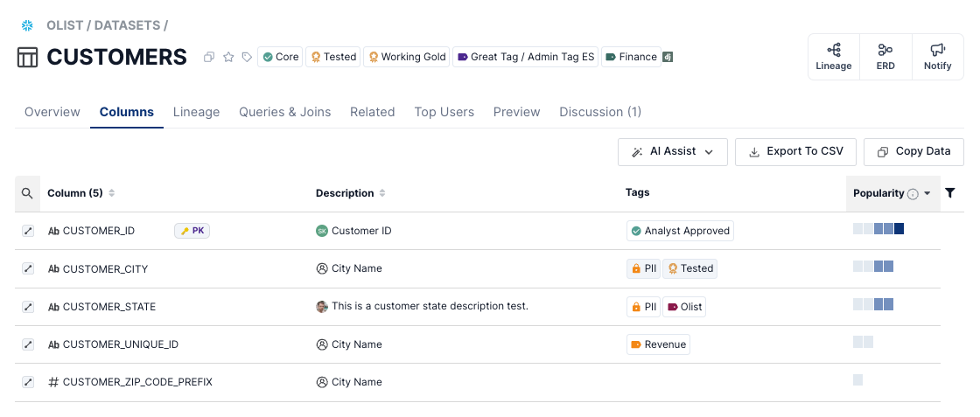Click the tag icon beside the title
Viewport: 980px width, 417px height.
tap(248, 57)
